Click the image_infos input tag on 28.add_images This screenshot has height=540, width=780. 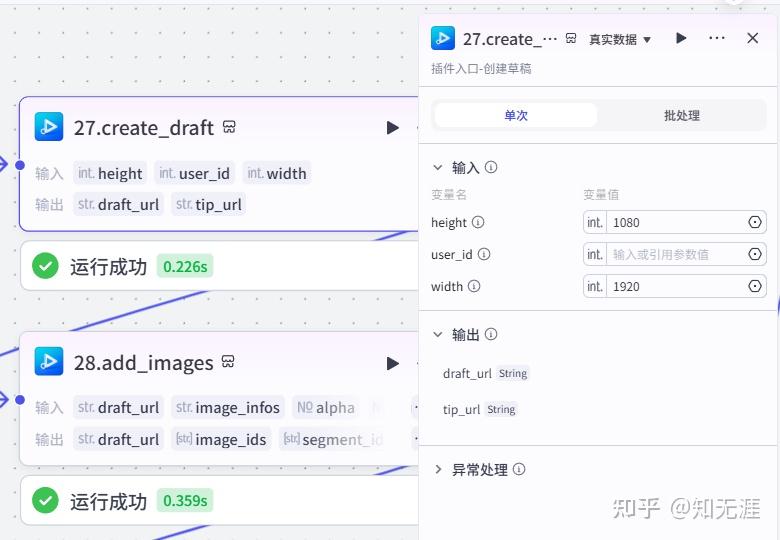tap(228, 408)
